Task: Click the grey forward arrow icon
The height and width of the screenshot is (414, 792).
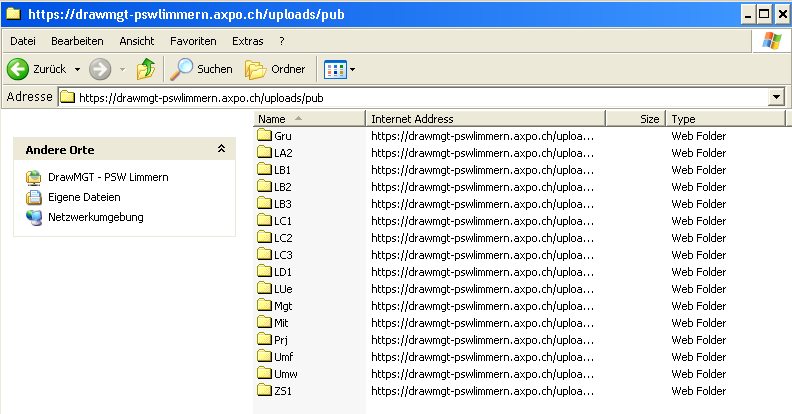Action: [100, 69]
